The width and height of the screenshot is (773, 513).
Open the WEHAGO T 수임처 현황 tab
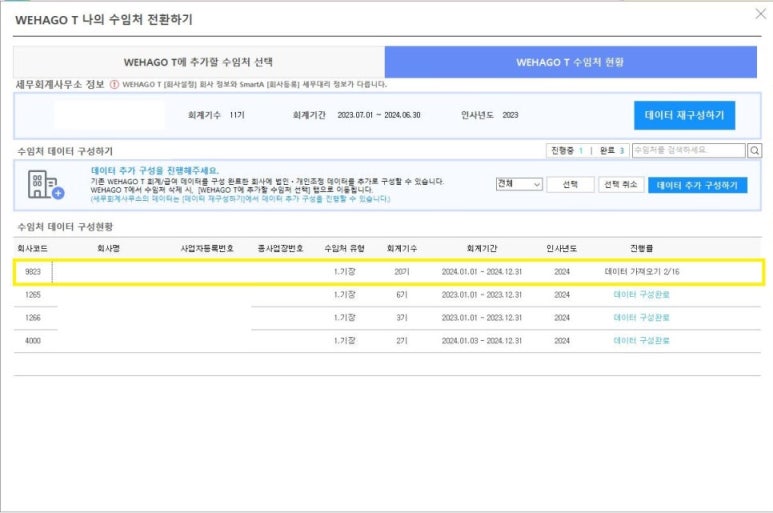tap(570, 62)
